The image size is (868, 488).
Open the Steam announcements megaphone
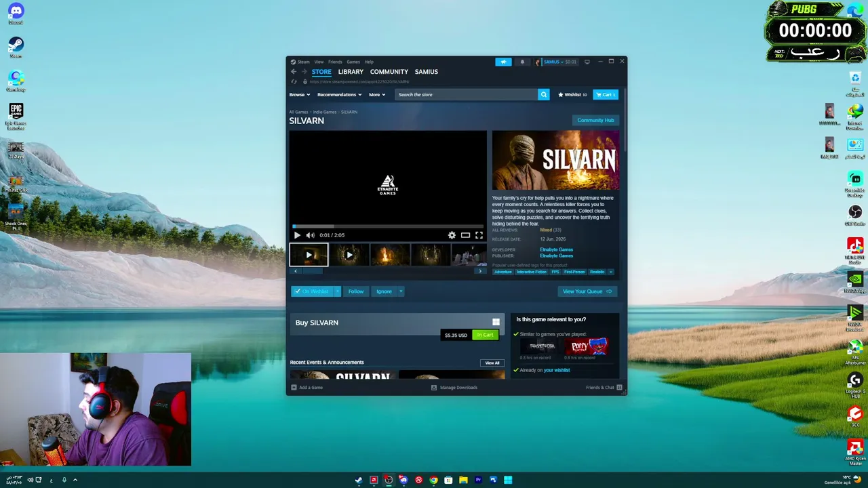coord(503,62)
